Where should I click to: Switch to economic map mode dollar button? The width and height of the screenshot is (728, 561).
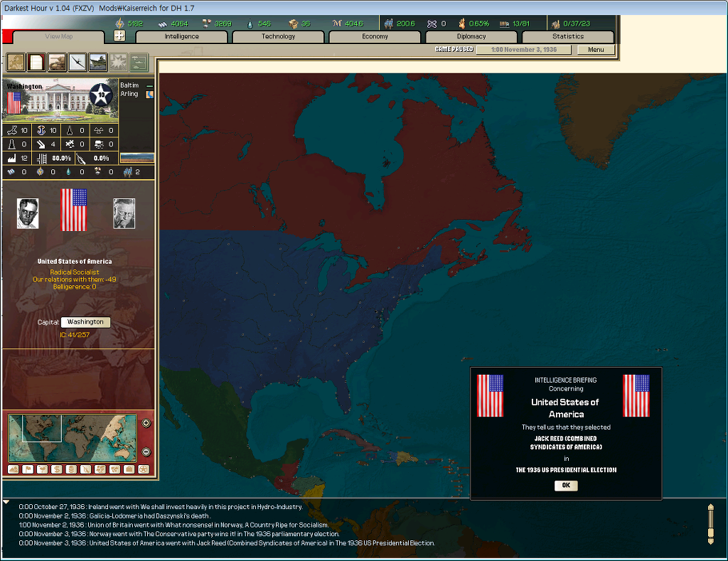click(57, 469)
